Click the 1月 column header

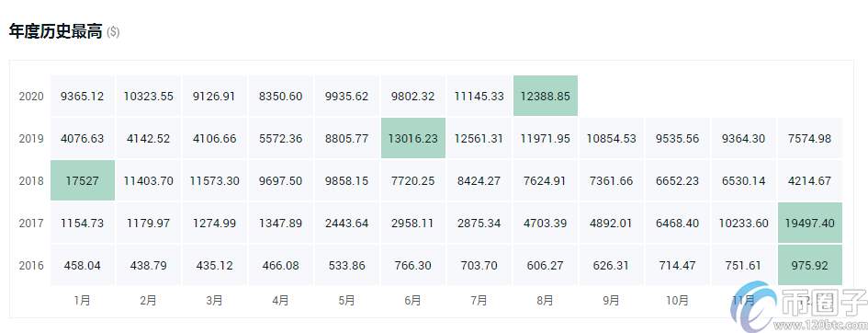coord(82,300)
